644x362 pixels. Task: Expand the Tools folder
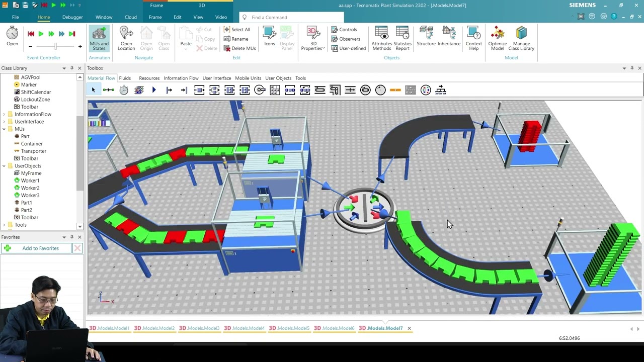[4, 225]
